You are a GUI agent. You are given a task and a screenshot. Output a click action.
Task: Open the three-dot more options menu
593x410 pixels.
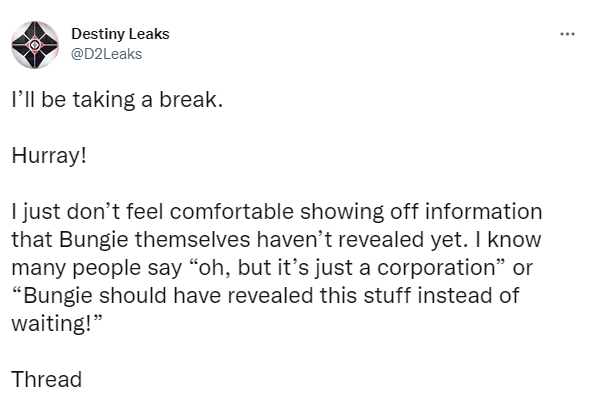tap(567, 34)
